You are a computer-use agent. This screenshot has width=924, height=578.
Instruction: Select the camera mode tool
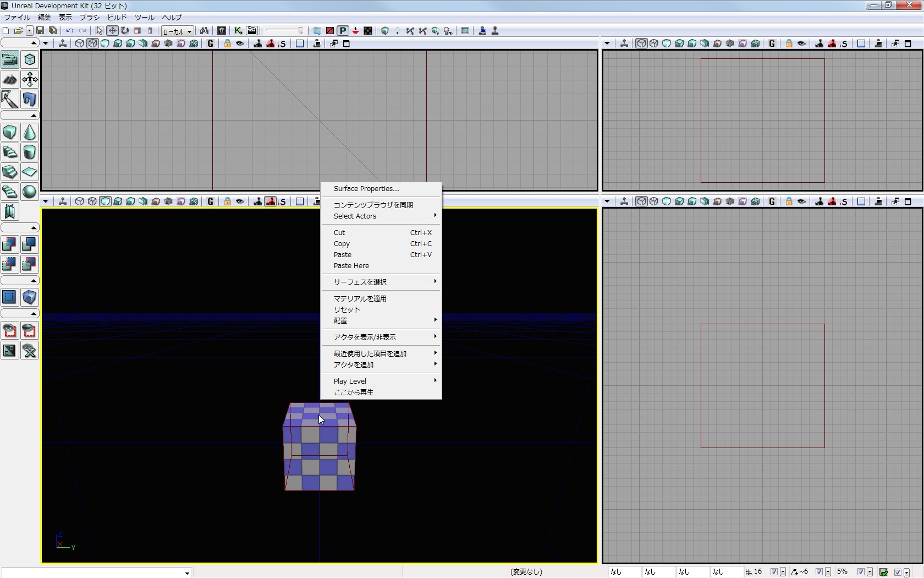tap(10, 59)
